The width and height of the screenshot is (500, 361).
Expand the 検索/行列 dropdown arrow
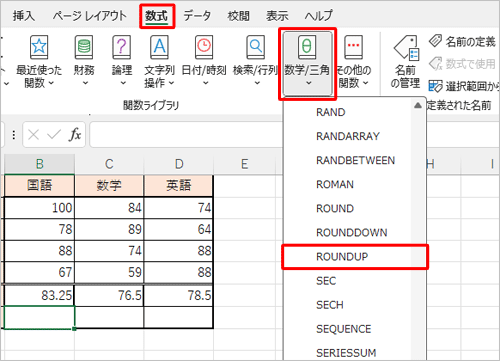click(257, 83)
